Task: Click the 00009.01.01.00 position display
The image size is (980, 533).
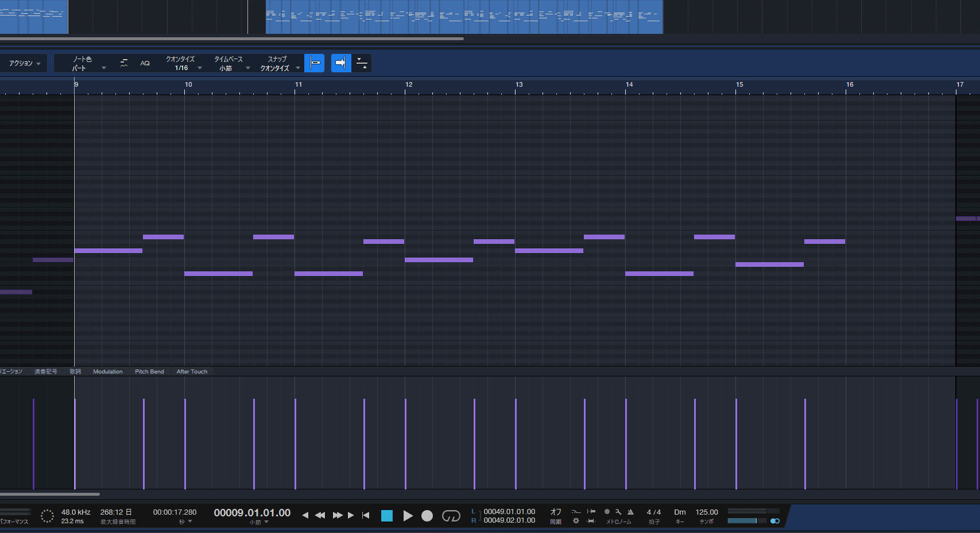Action: [x=252, y=513]
